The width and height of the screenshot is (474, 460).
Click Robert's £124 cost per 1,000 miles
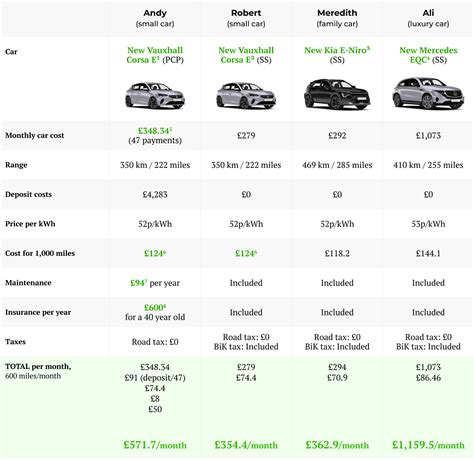point(246,253)
